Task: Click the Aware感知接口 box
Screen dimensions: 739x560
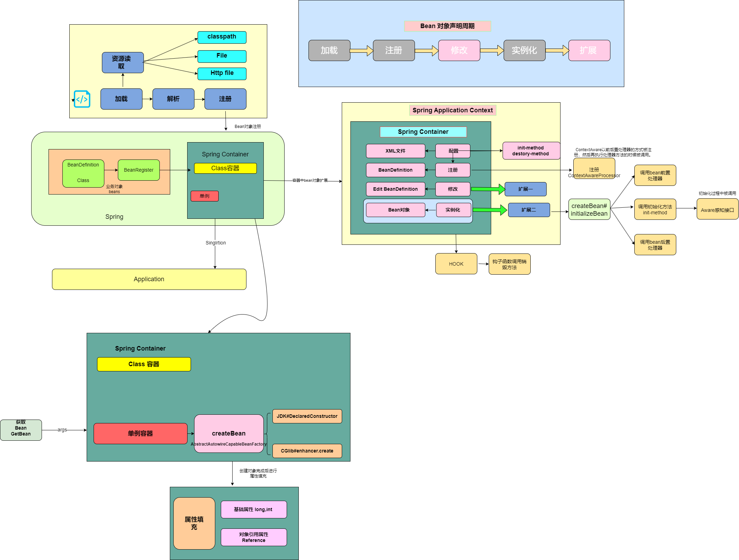Action: (718, 209)
